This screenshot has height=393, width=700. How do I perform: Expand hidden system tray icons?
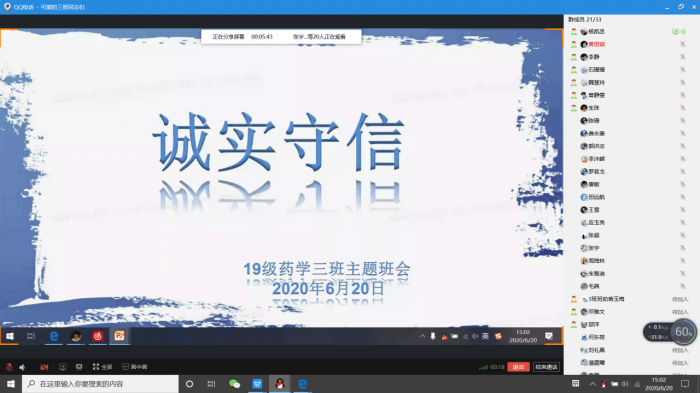click(592, 384)
